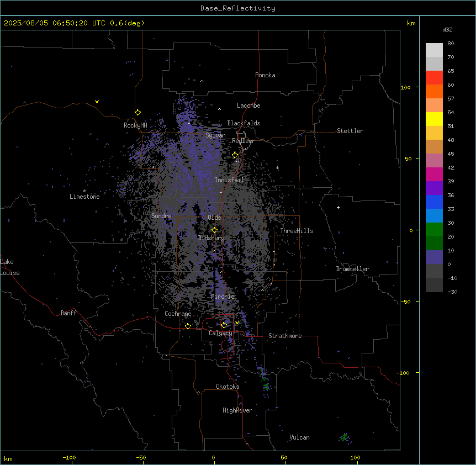Click the Strathmore label

tap(285, 336)
